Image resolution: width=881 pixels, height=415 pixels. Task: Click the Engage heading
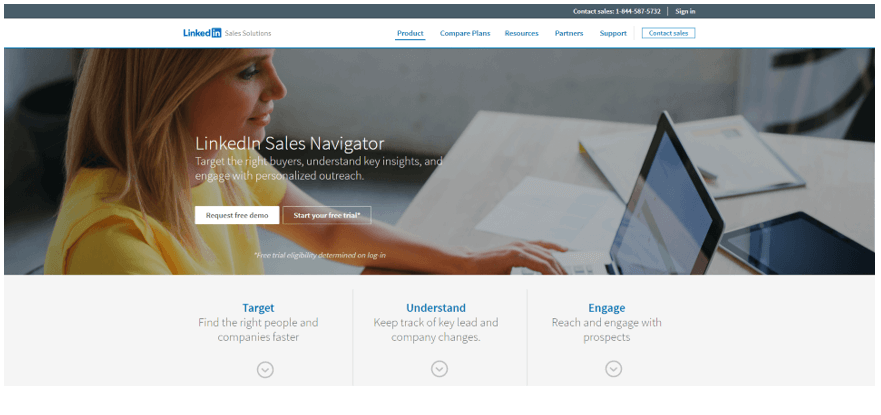pyautogui.click(x=607, y=308)
